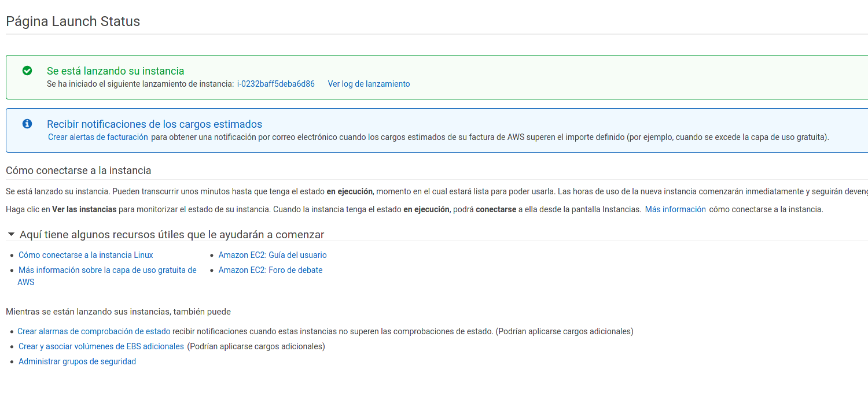
Task: Click Crear alarmas de comprobación de estado
Action: tap(94, 331)
